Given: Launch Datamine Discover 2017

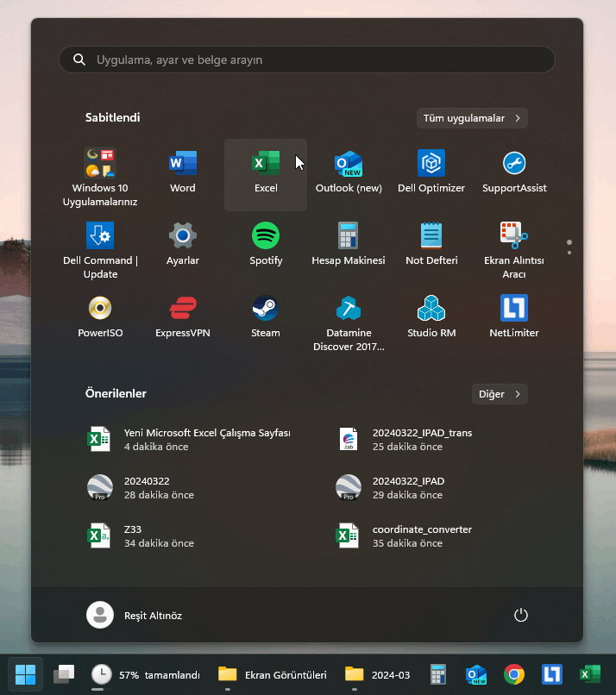Looking at the screenshot, I should click(x=349, y=321).
